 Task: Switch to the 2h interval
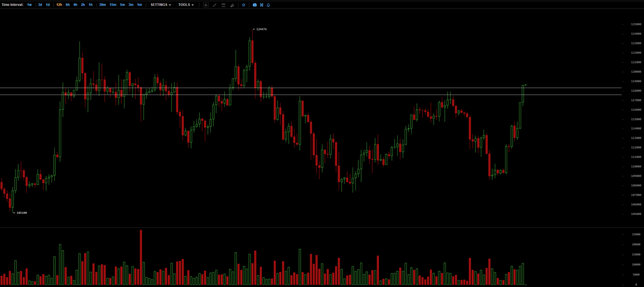[83, 4]
